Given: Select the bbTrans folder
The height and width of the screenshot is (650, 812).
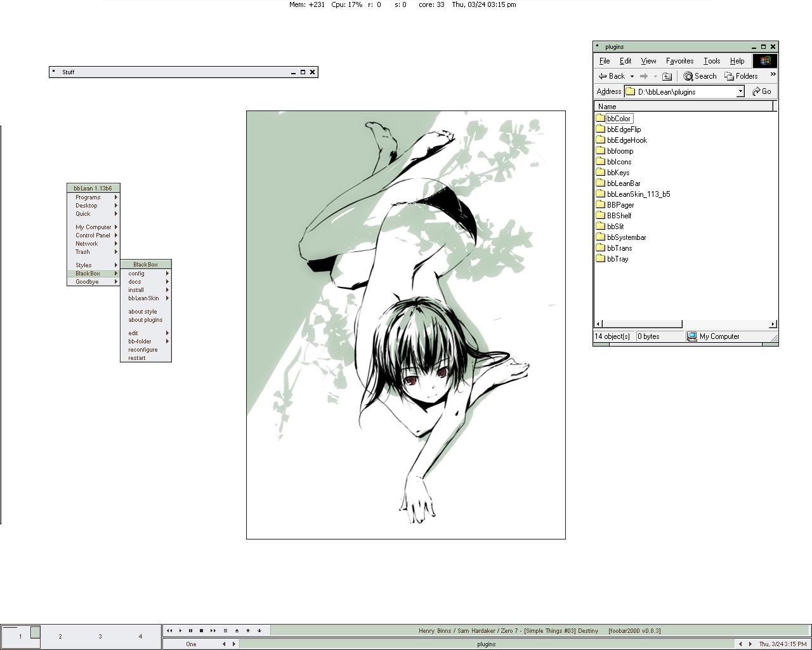Looking at the screenshot, I should (x=614, y=248).
